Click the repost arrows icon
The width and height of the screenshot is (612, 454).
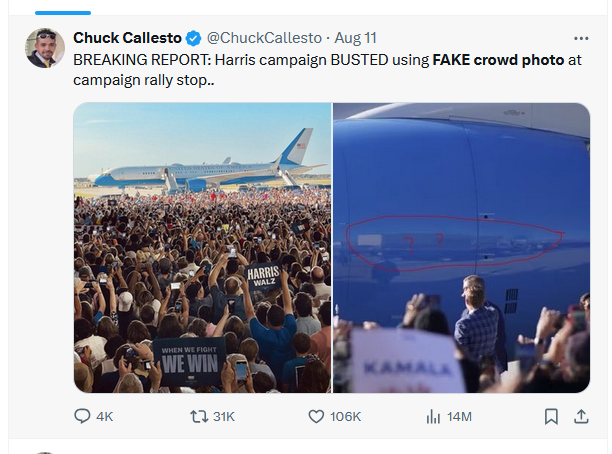[199, 416]
